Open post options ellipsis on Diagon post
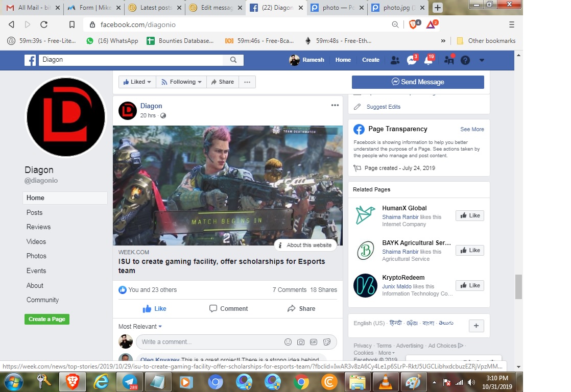The image size is (571, 392). (335, 105)
